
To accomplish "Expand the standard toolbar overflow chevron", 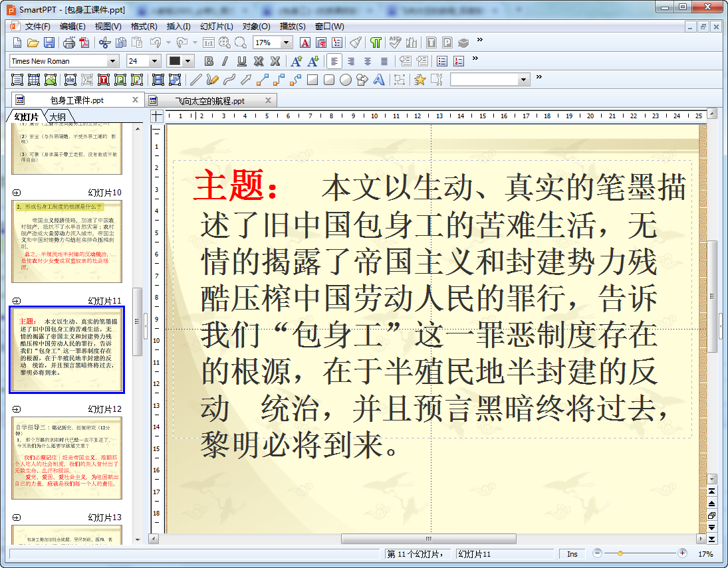I will [479, 40].
